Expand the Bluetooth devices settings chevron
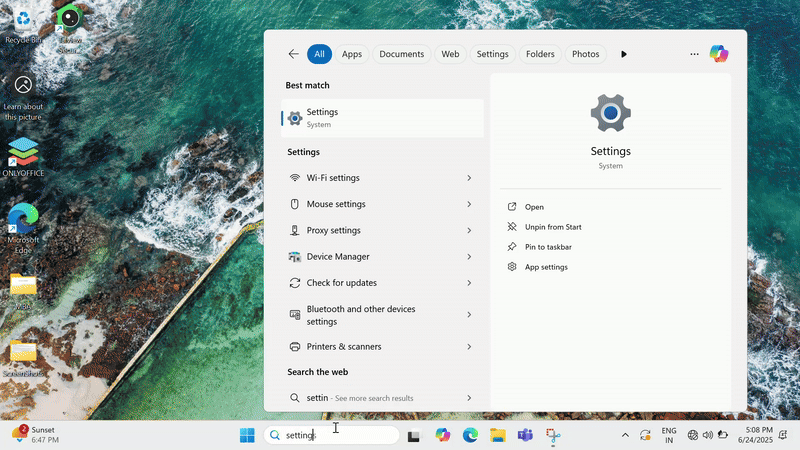This screenshot has width=800, height=450. tap(469, 315)
